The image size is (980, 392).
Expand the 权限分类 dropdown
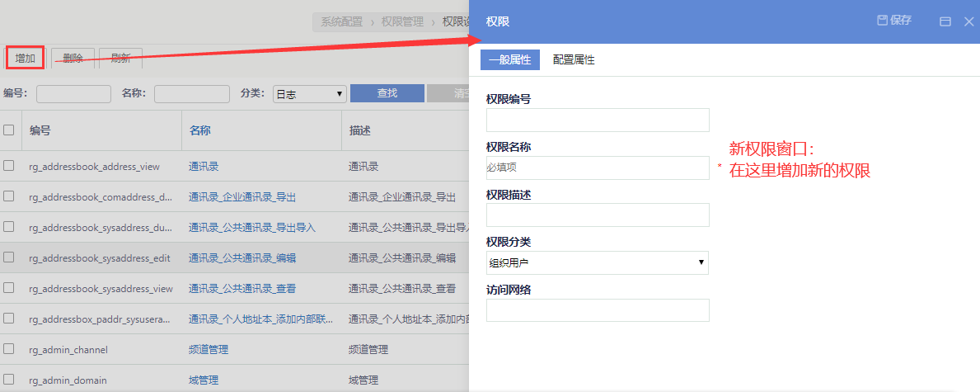pyautogui.click(x=598, y=263)
